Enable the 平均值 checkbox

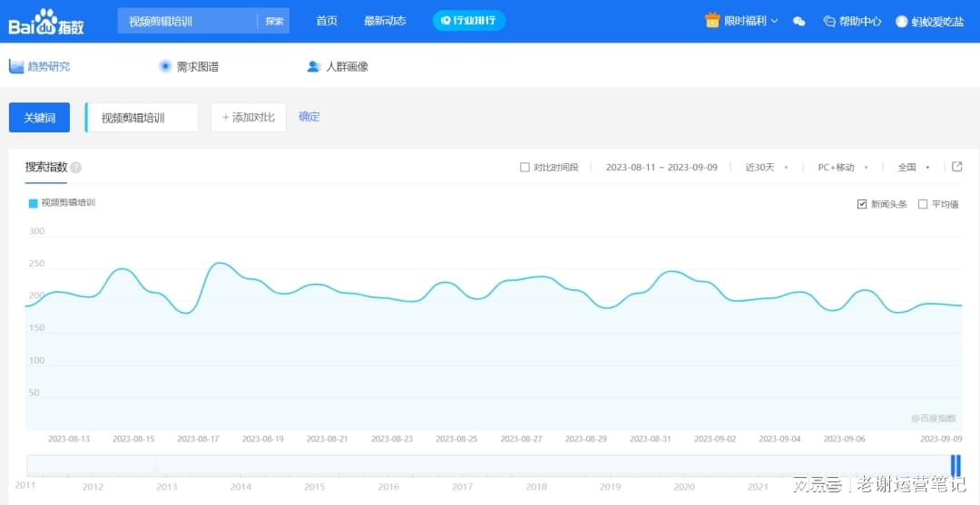pyautogui.click(x=923, y=204)
